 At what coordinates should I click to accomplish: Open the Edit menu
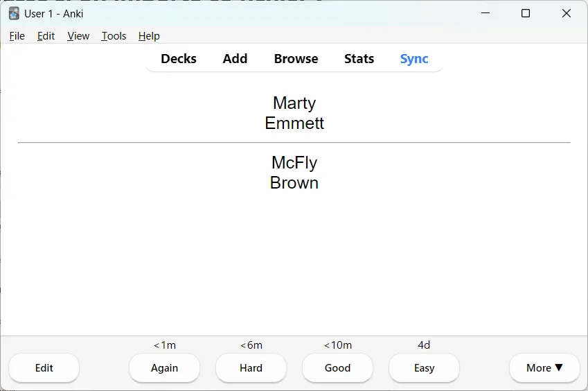[46, 36]
